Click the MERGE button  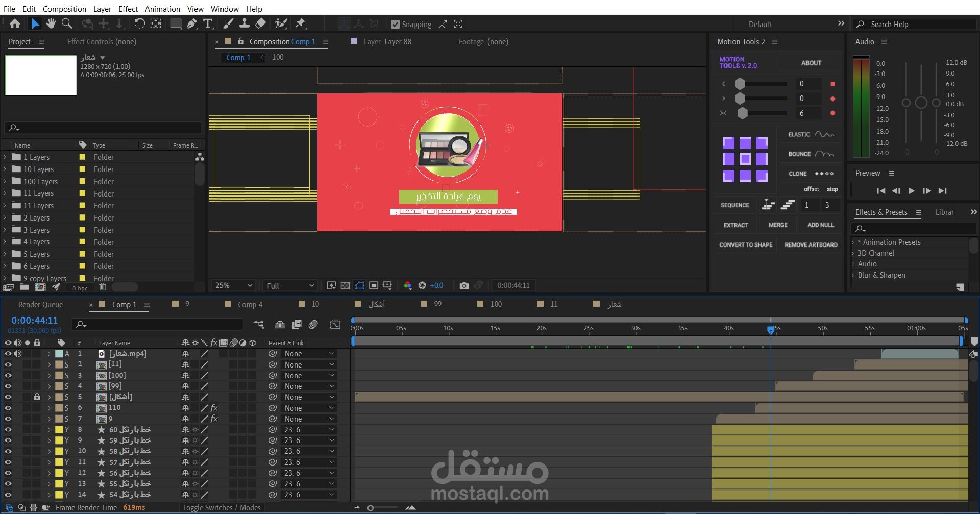pyautogui.click(x=778, y=225)
